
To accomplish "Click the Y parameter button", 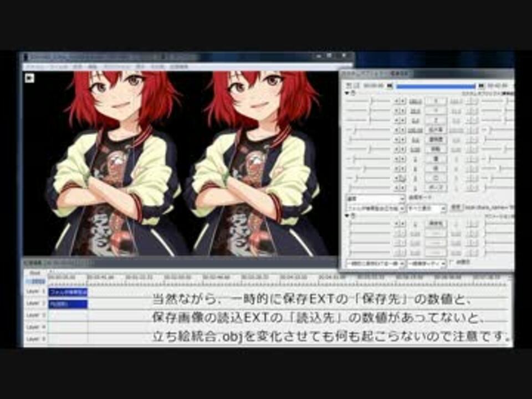I will [x=436, y=111].
